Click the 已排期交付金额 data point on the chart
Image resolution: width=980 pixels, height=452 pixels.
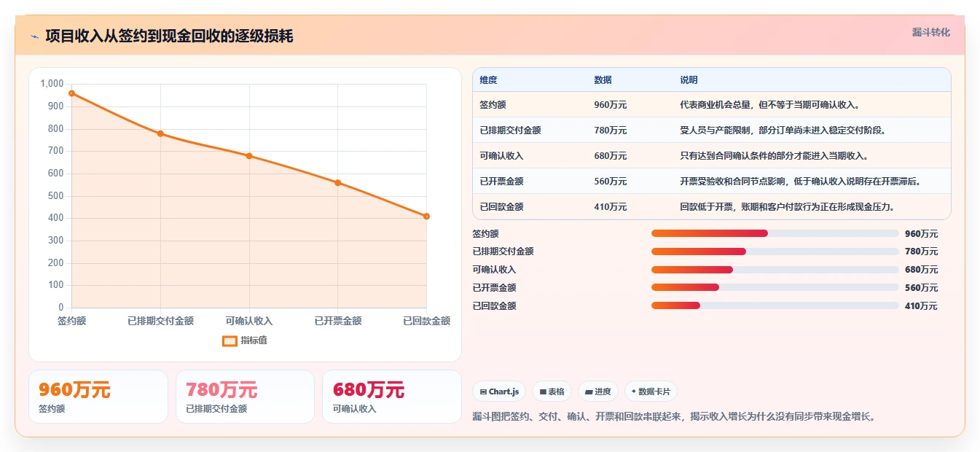(x=160, y=133)
